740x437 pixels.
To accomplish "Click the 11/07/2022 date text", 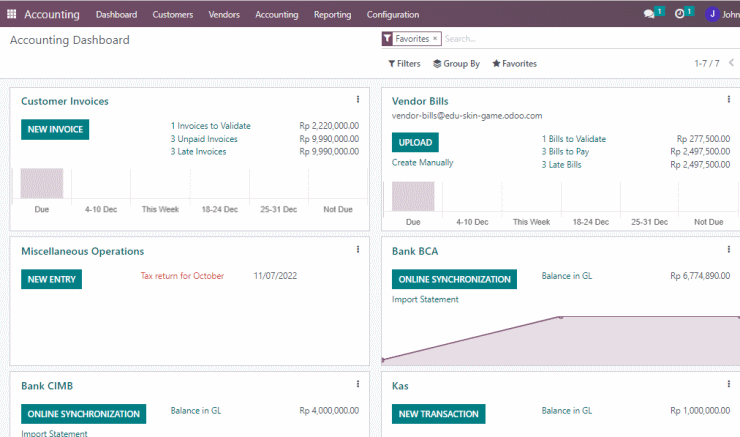I will tap(275, 276).
